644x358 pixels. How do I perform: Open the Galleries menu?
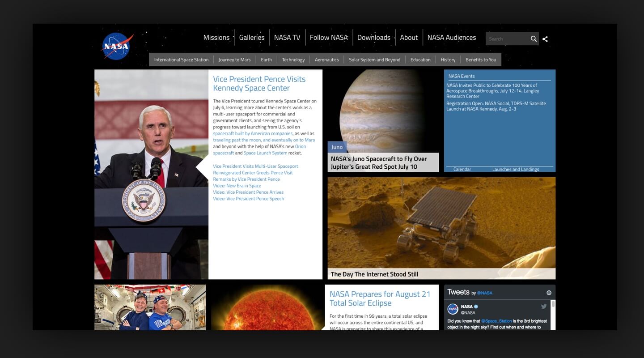coord(252,38)
